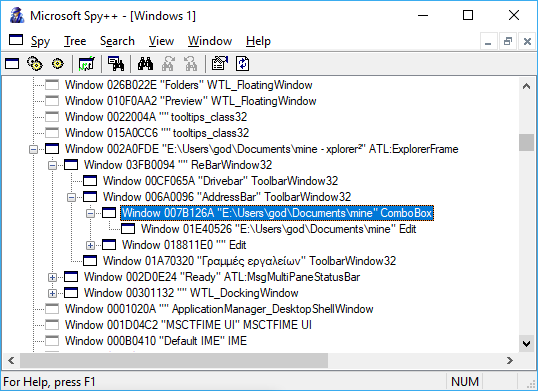Screen dimensions: 538x391
Task: Open the Tree menu
Action: [75, 41]
